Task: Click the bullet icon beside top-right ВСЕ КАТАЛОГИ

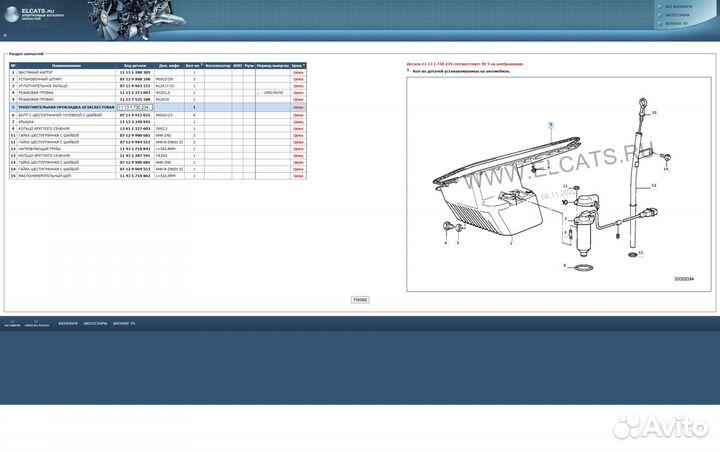Action: (660, 8)
